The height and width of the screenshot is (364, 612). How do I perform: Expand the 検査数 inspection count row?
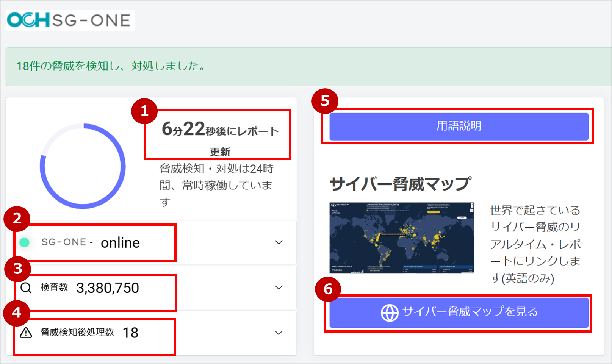pyautogui.click(x=279, y=288)
